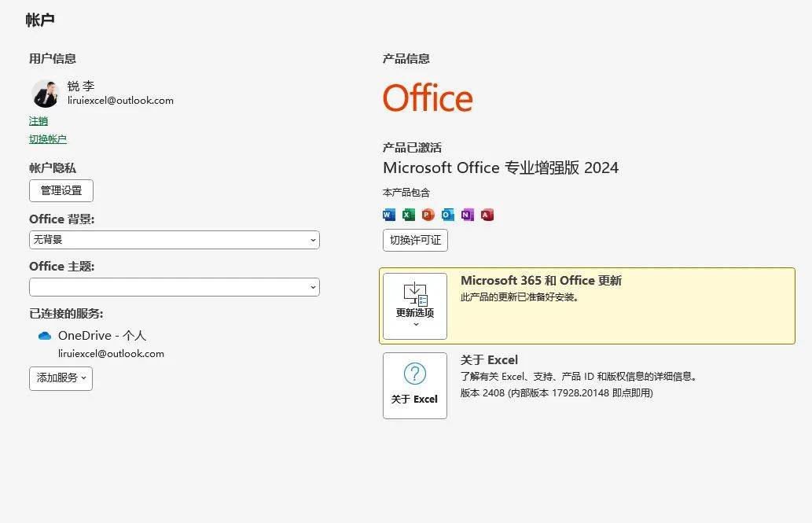812x523 pixels.
Task: Expand the Office 主题 dropdown
Action: pyautogui.click(x=175, y=287)
